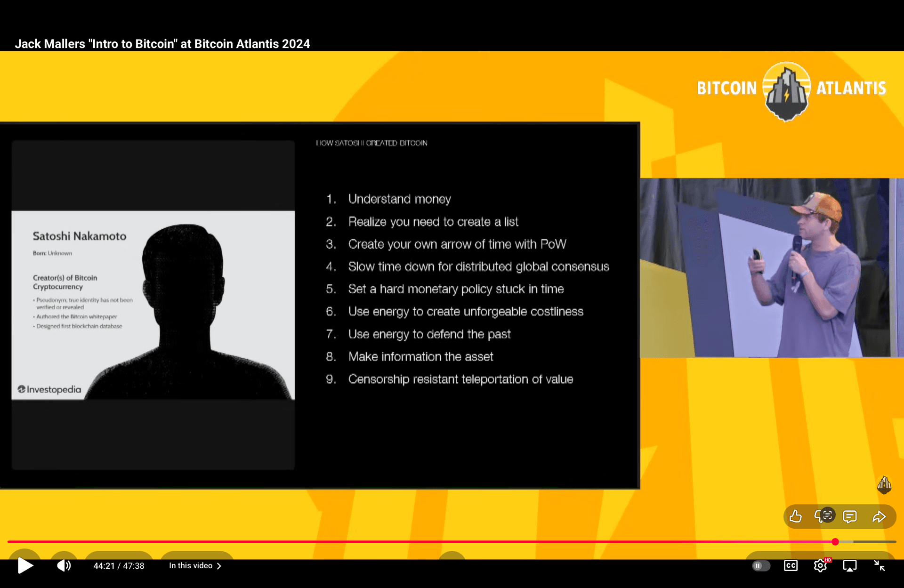Click the video title link
904x588 pixels.
pyautogui.click(x=162, y=44)
